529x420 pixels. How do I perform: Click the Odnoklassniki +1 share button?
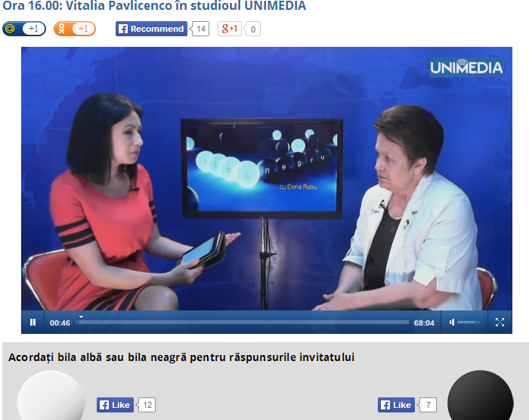click(75, 29)
